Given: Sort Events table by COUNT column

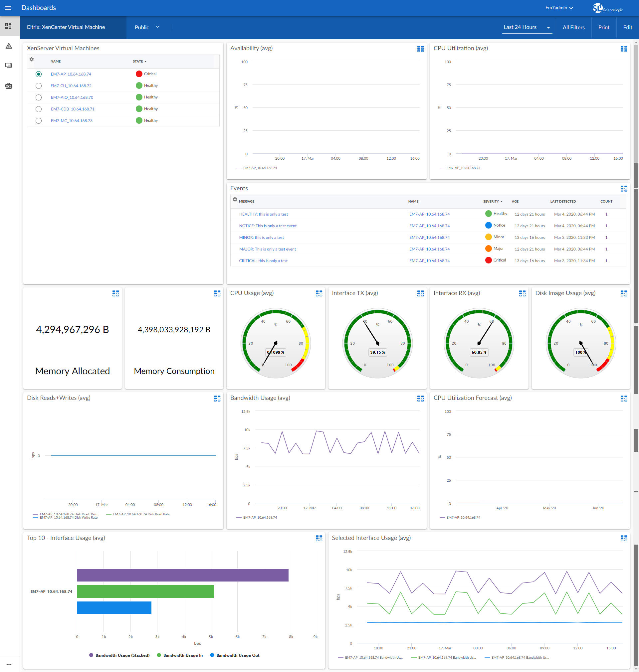Looking at the screenshot, I should tap(606, 202).
